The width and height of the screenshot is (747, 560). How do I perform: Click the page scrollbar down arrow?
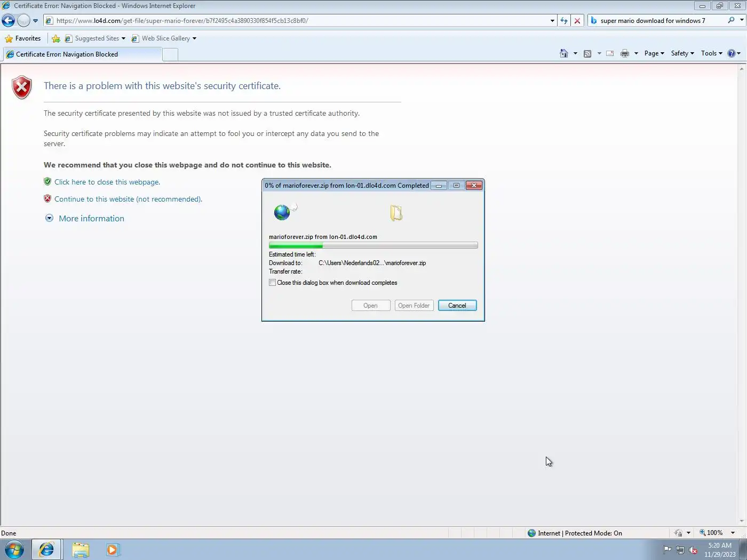[742, 521]
